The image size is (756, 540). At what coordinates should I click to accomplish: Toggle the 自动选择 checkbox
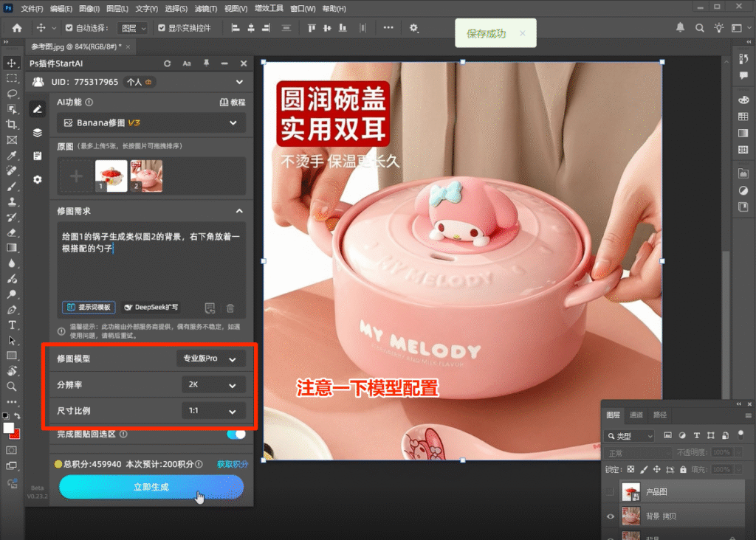(x=69, y=28)
